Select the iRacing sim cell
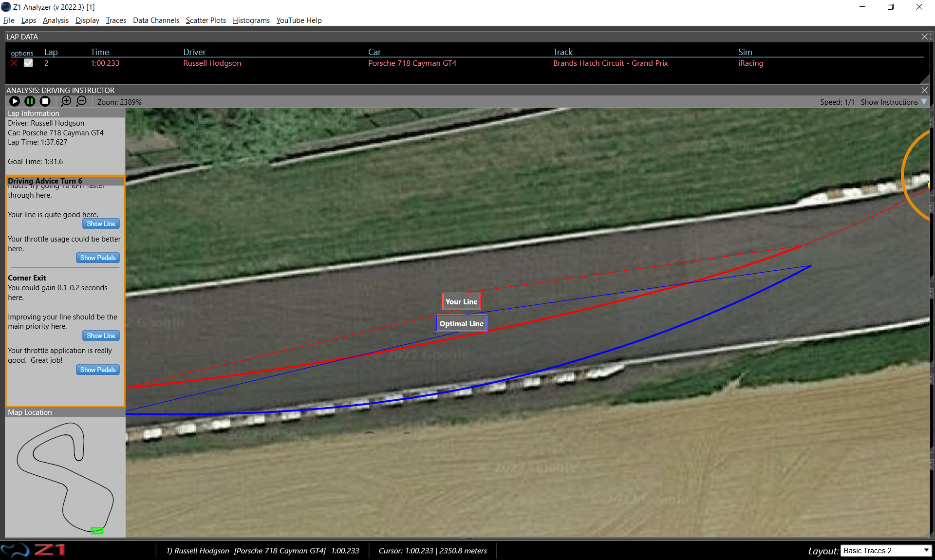This screenshot has width=935, height=560. (750, 63)
